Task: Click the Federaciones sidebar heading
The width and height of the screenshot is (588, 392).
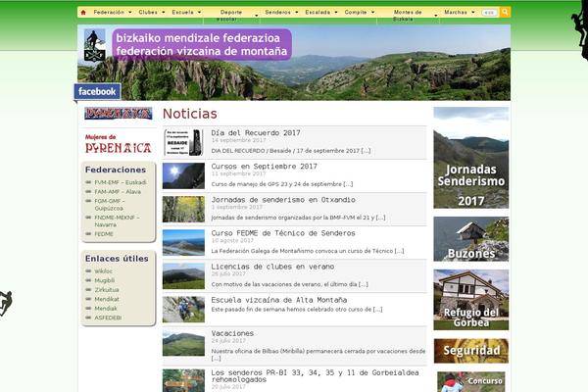Action: pyautogui.click(x=116, y=170)
